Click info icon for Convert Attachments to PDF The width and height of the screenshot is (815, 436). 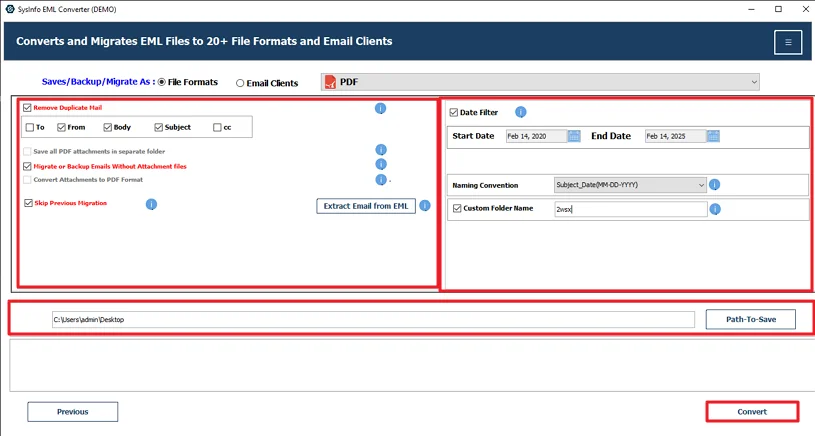(x=381, y=180)
